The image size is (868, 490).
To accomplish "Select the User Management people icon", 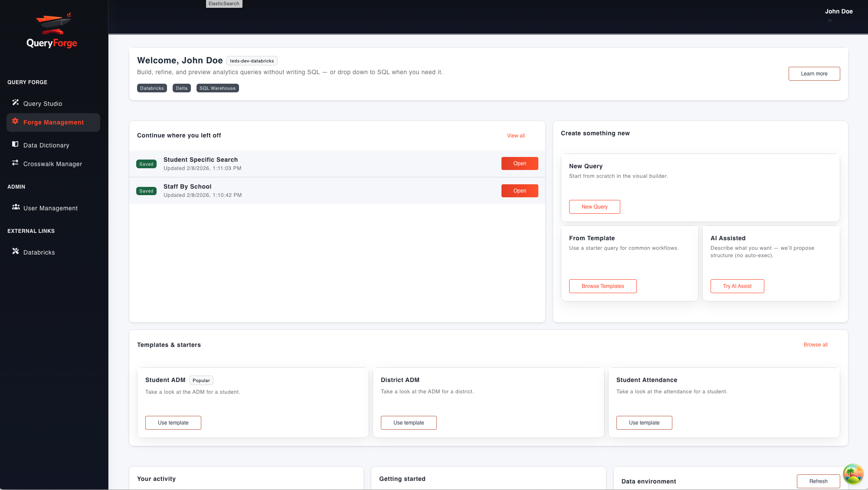I will (x=16, y=207).
